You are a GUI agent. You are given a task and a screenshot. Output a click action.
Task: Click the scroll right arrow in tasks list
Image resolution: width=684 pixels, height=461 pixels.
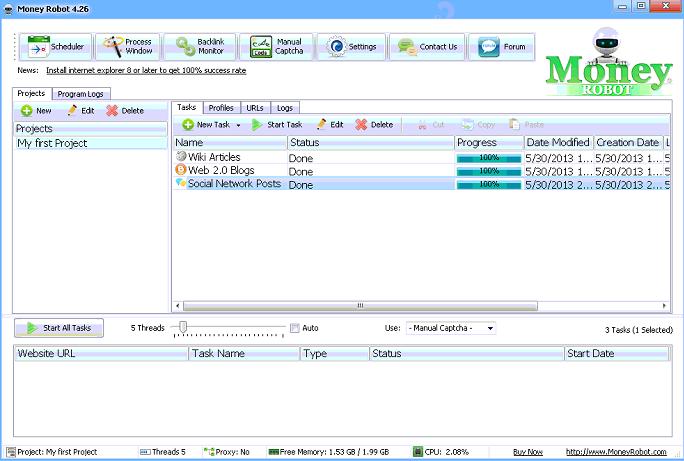click(664, 306)
